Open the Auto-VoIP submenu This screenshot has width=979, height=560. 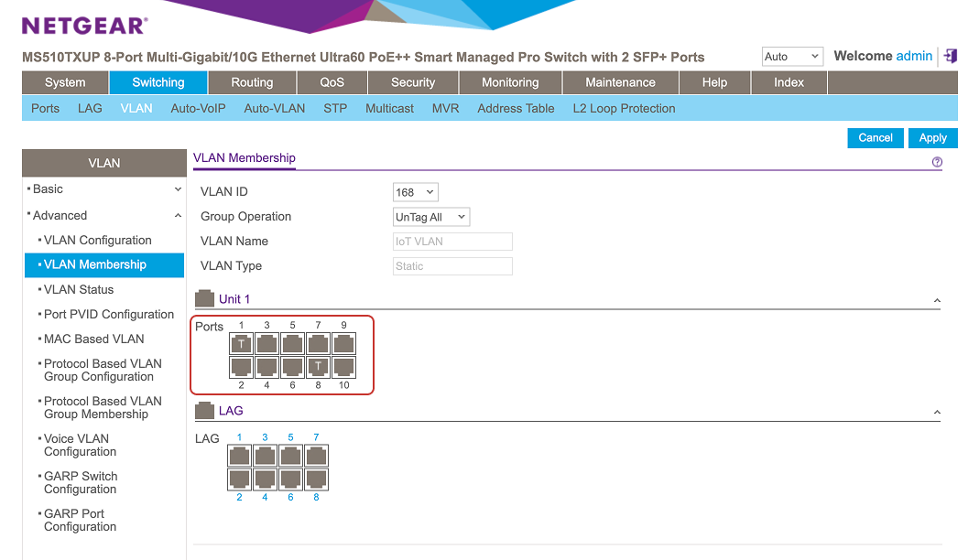pyautogui.click(x=198, y=109)
